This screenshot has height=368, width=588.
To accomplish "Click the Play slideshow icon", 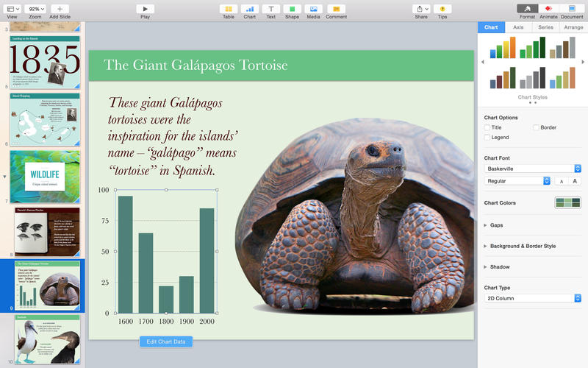I will [145, 9].
